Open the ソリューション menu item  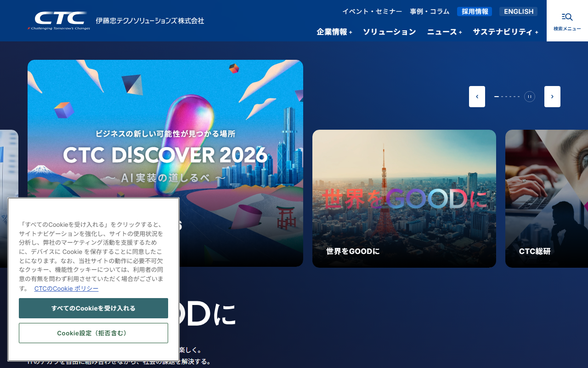(x=390, y=32)
